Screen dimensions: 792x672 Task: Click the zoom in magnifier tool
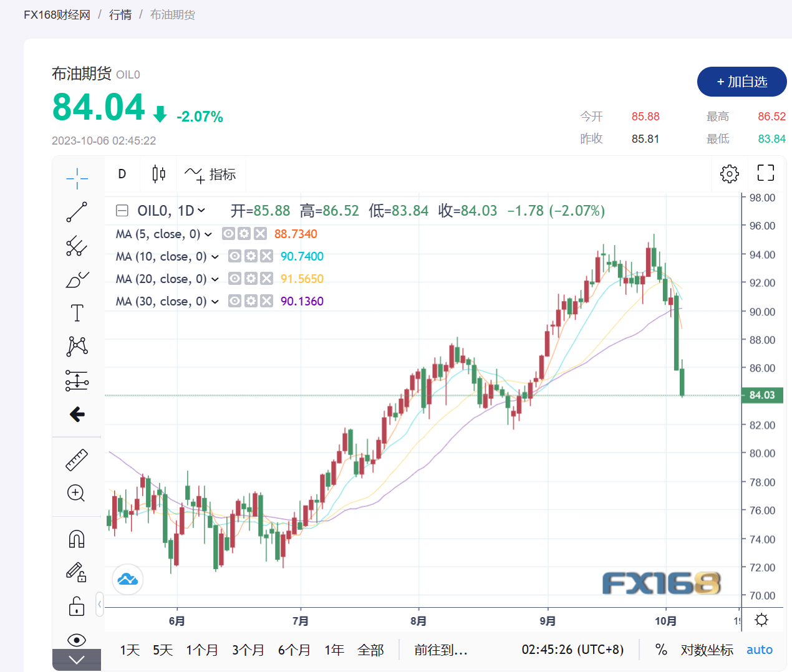[76, 493]
